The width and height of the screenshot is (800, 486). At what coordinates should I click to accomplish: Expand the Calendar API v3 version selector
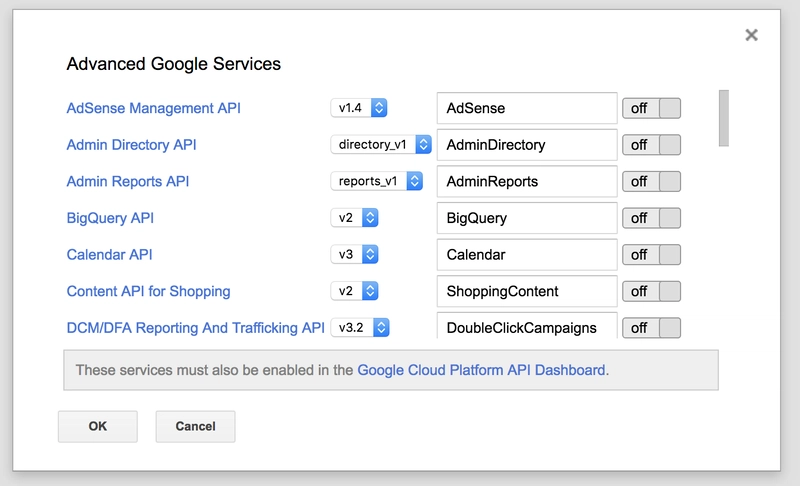coord(354,254)
